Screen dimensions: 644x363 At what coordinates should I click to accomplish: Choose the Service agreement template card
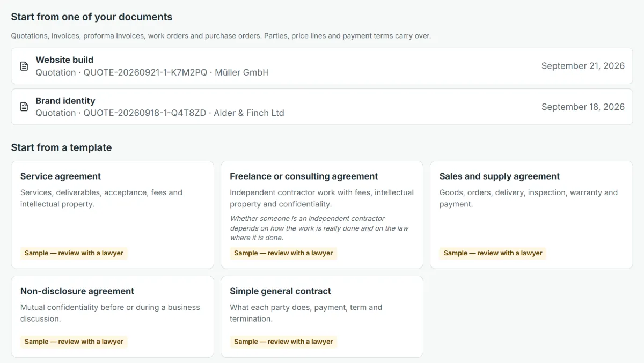pos(112,215)
